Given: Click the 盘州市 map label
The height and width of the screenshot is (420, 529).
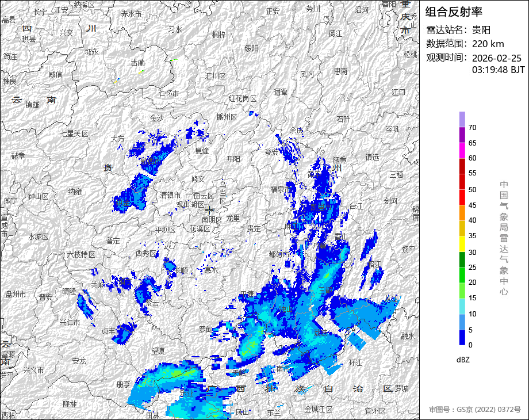Looking at the screenshot, I should tap(16, 294).
